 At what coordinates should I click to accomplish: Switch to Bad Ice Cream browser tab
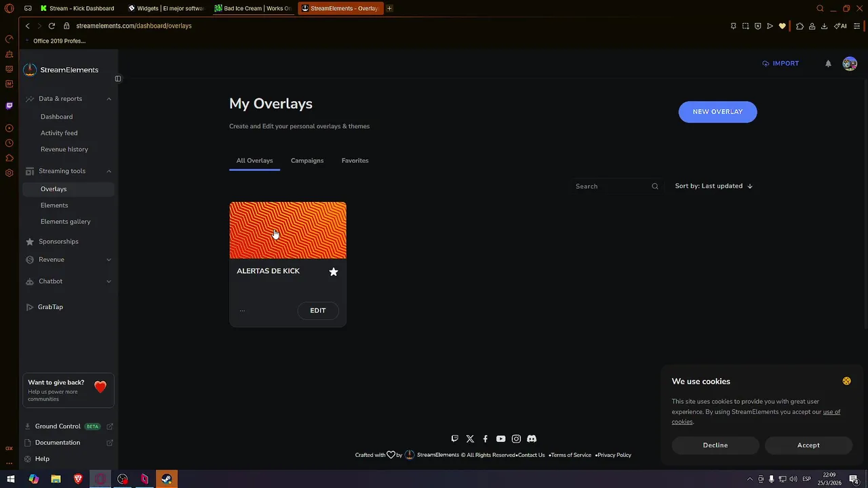click(254, 8)
